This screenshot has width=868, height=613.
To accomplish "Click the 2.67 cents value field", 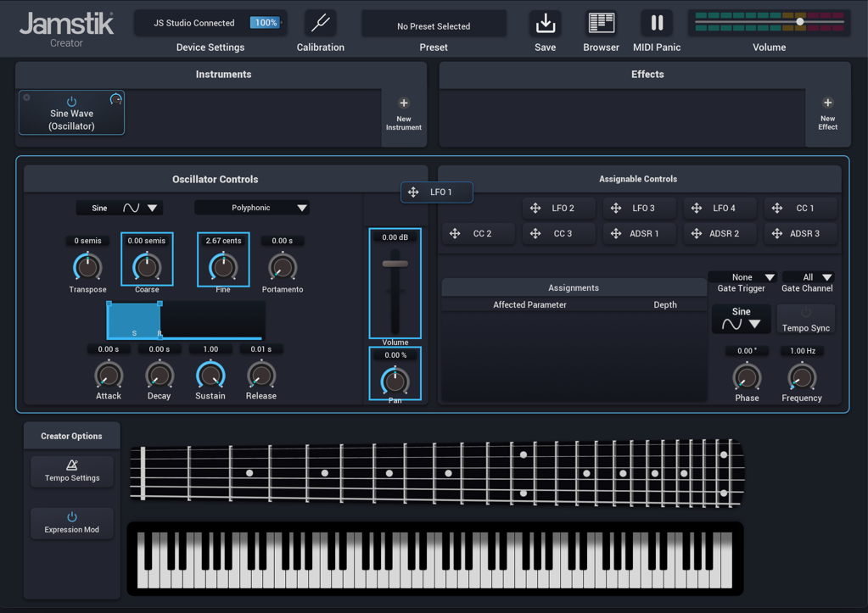I will pyautogui.click(x=224, y=241).
